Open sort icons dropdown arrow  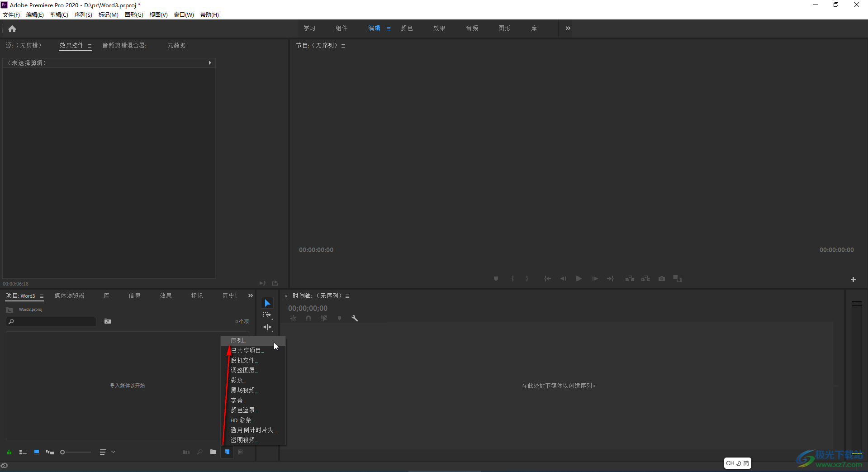point(113,452)
